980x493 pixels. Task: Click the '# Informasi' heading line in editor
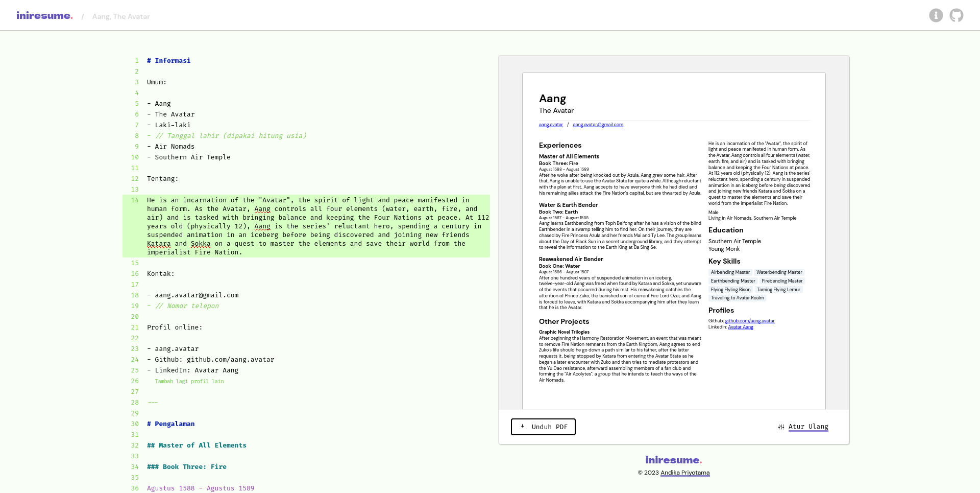click(168, 61)
